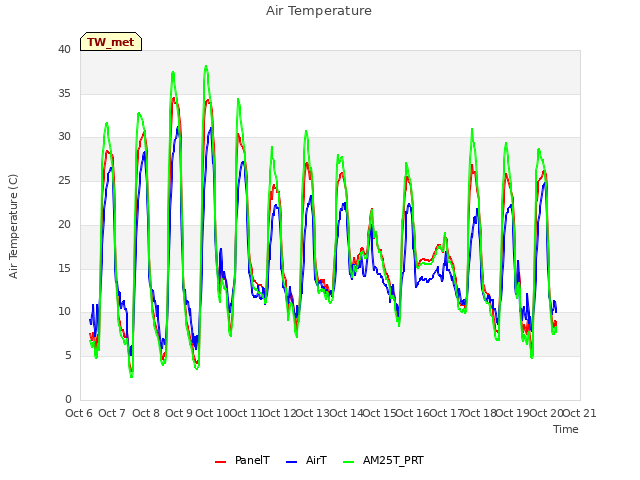This screenshot has height=480, width=640.
Task: Click the red PanelT legend swatch
Action: 220,462
